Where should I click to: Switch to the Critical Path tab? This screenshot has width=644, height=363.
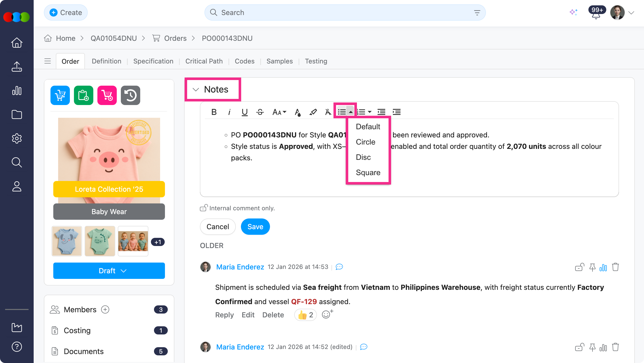coord(204,61)
